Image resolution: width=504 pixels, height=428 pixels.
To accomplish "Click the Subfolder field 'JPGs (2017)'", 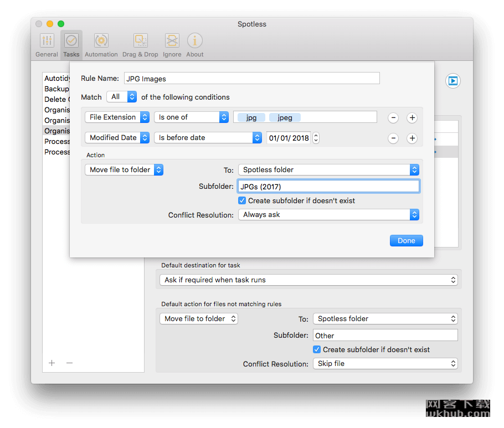I will 328,187.
